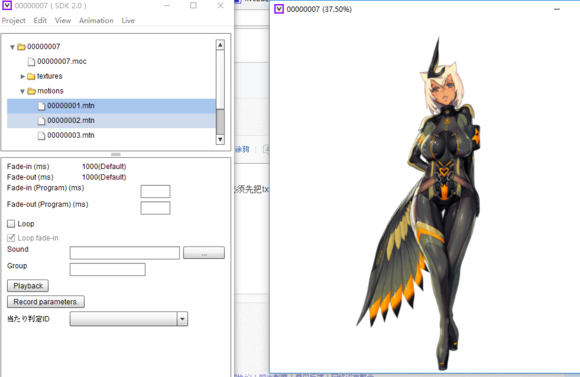The width and height of the screenshot is (580, 377).
Task: Open the Animation menu
Action: point(96,21)
